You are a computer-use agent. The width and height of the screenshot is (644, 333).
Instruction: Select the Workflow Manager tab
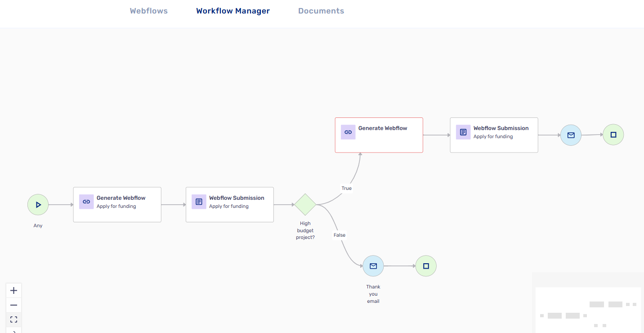[233, 11]
